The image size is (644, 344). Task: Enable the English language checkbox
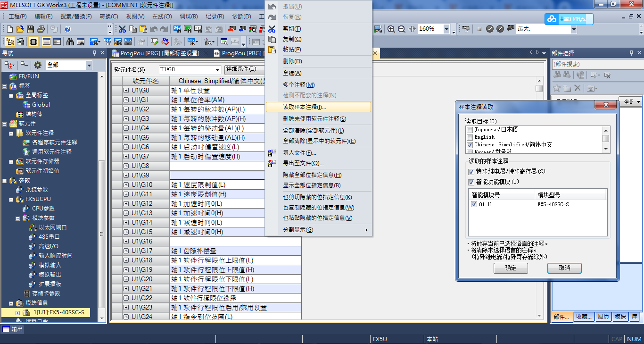(x=470, y=137)
